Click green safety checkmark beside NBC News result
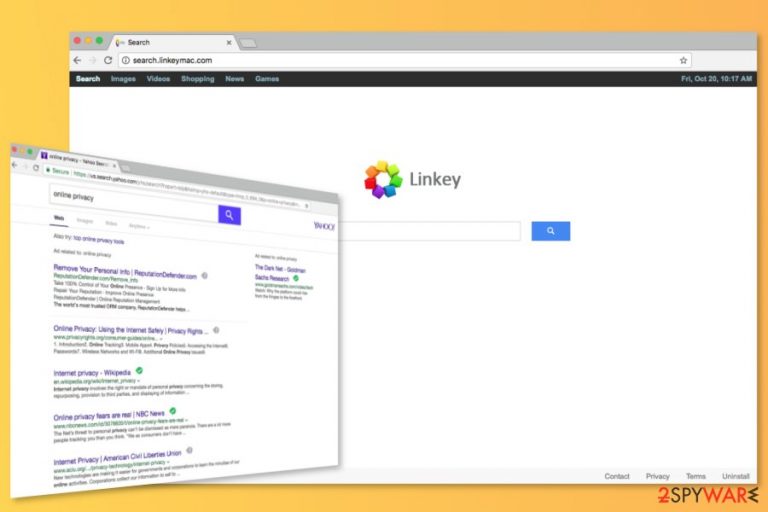Viewport: 768px width, 512px height. 172,411
